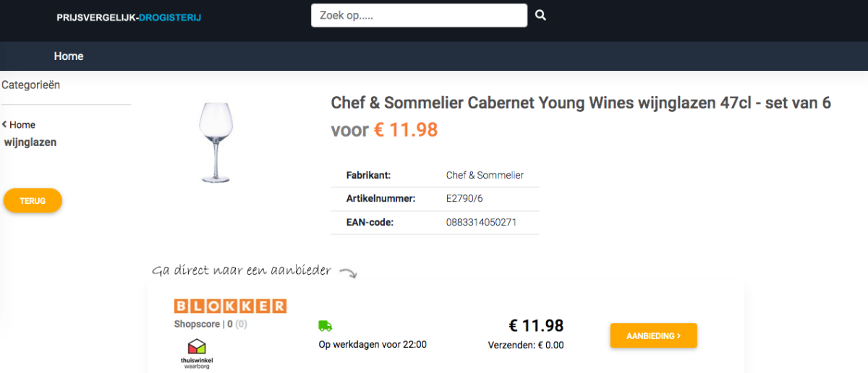The height and width of the screenshot is (373, 868).
Task: Click the green delivery truck icon
Action: pyautogui.click(x=325, y=327)
